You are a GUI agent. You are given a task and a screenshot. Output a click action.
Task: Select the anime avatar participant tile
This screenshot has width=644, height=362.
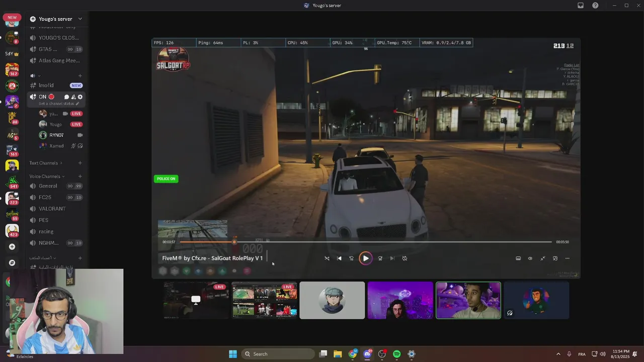pos(332,300)
